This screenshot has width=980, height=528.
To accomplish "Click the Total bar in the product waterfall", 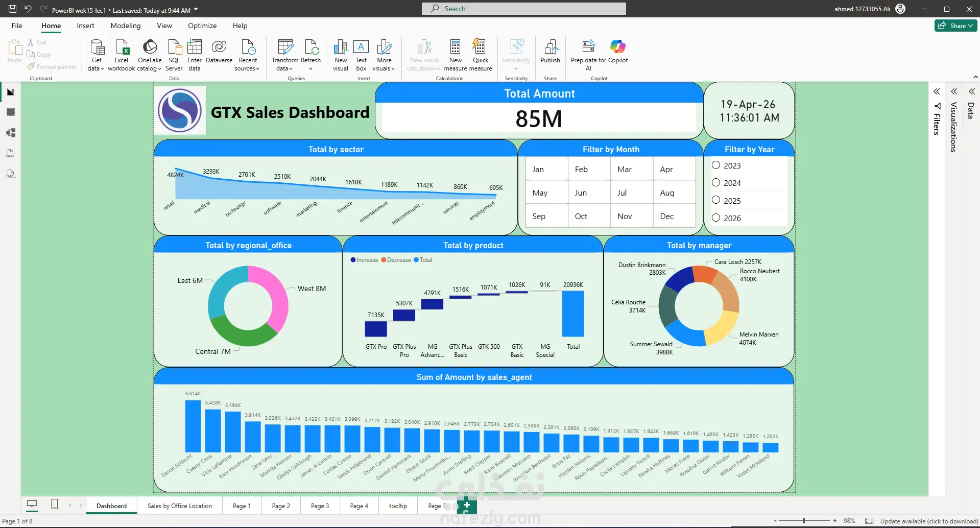I will (573, 314).
